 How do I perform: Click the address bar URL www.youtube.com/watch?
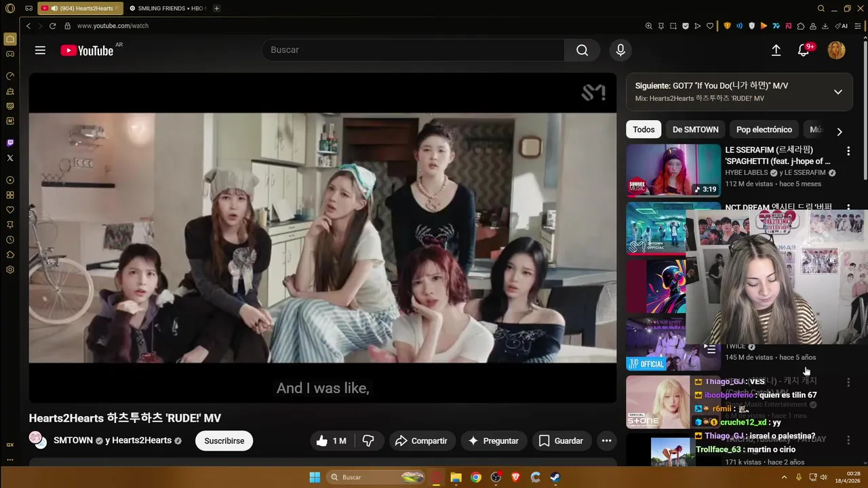113,26
